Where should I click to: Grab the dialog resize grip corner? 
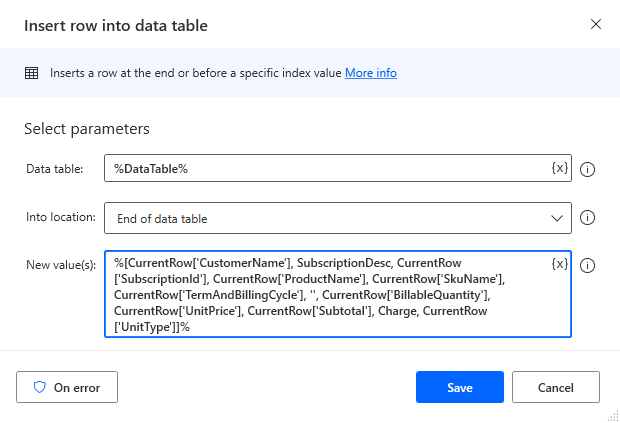click(613, 416)
